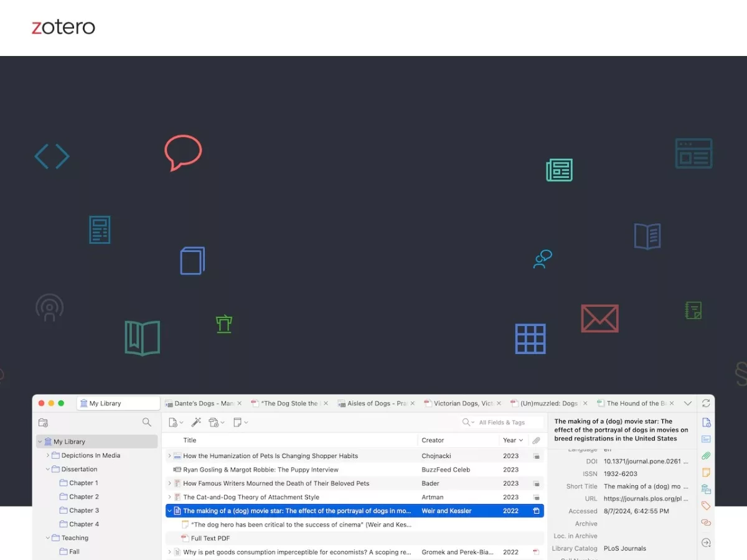Jump to Attachments pane green paperclip

coord(706,455)
